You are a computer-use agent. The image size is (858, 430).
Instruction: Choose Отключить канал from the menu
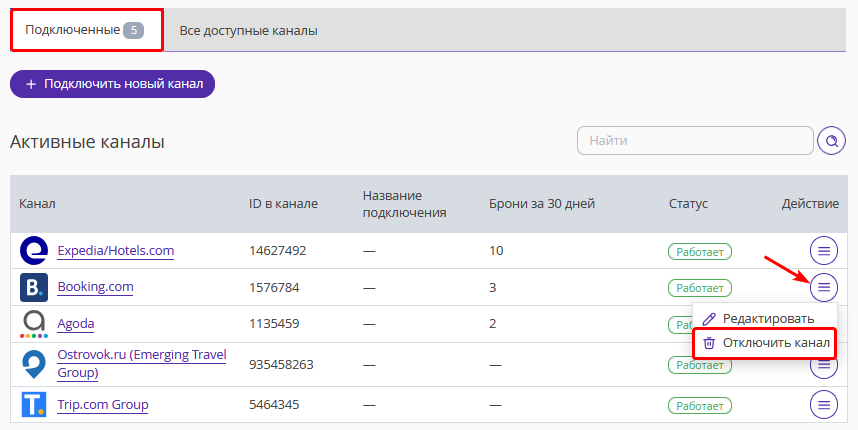tap(764, 343)
